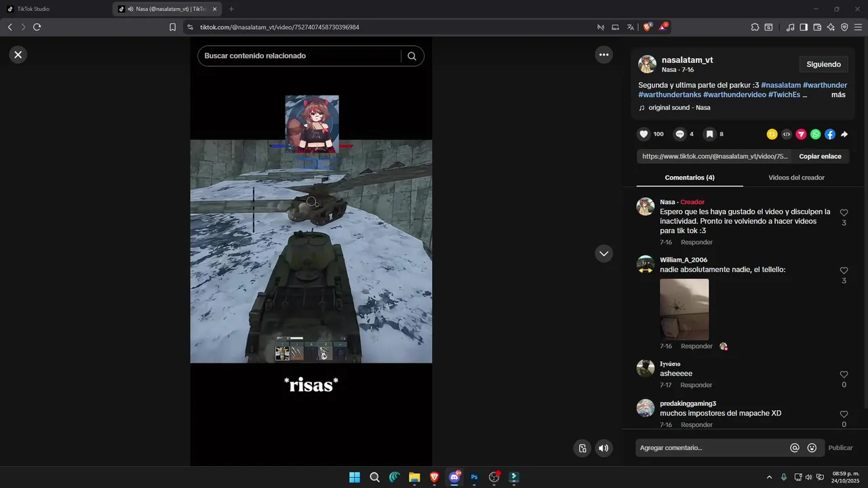Close the Nasa TikTok browser tab
Image resolution: width=868 pixels, height=488 pixels.
(214, 9)
